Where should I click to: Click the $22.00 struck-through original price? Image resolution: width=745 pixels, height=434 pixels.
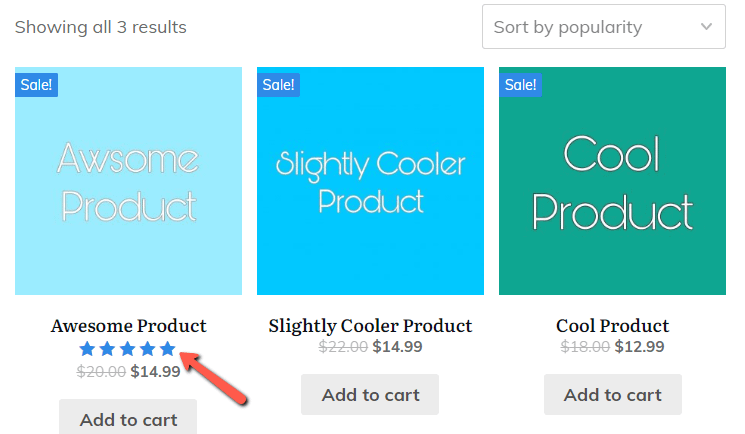click(x=343, y=347)
